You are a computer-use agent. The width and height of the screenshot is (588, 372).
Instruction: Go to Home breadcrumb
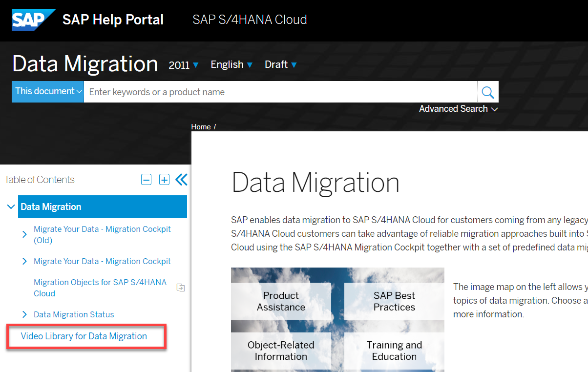[x=201, y=126]
